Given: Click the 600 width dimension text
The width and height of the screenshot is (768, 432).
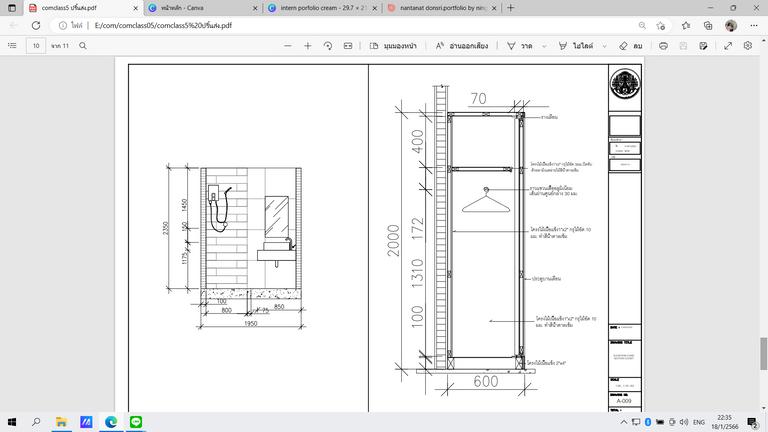Looking at the screenshot, I should (x=486, y=381).
